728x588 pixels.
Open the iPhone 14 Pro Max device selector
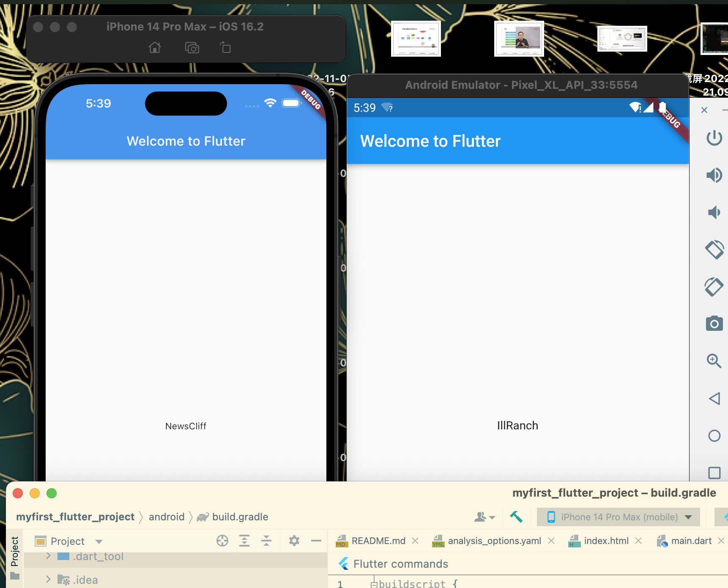pos(619,517)
